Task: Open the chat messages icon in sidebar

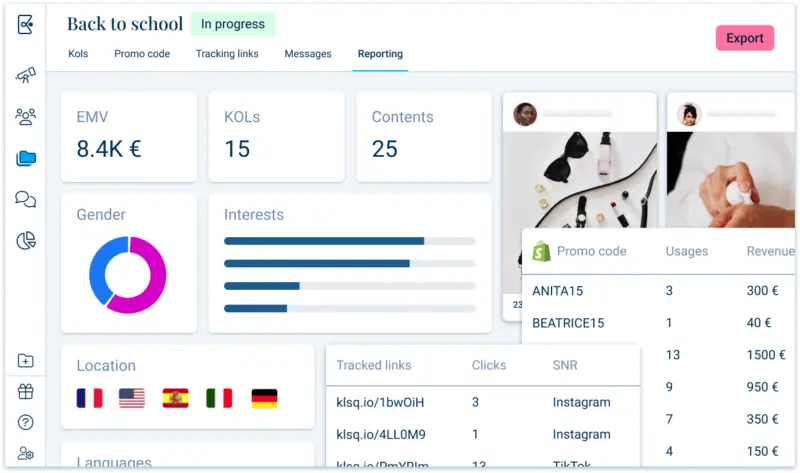Action: click(26, 199)
